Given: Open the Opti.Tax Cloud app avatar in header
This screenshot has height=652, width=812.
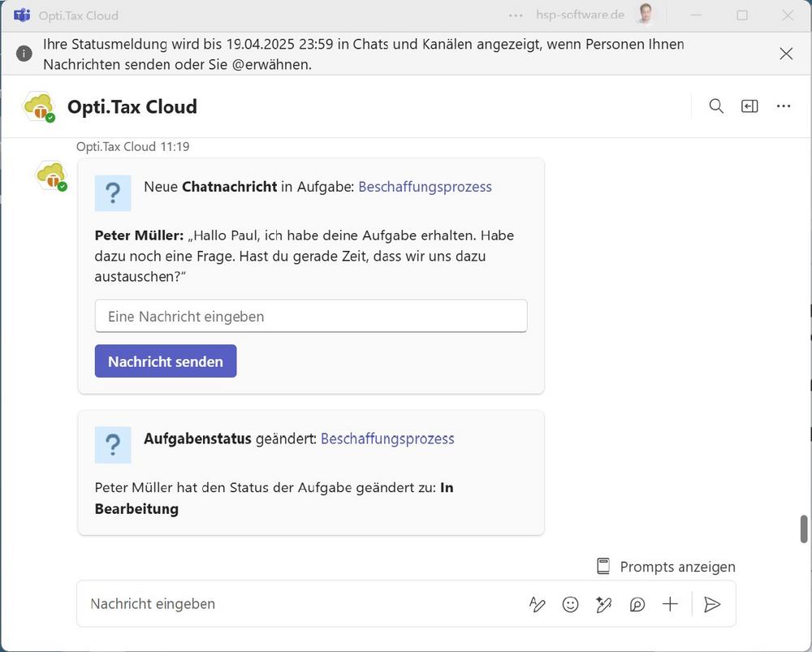Looking at the screenshot, I should (39, 106).
